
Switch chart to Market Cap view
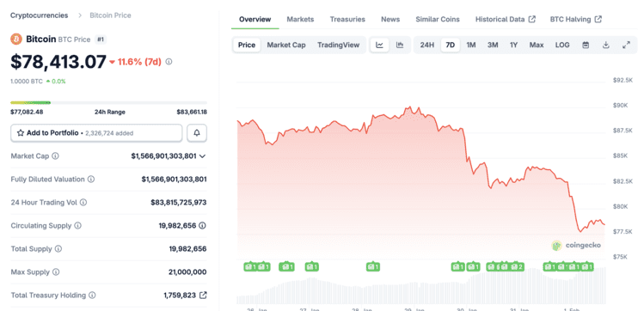[286, 46]
